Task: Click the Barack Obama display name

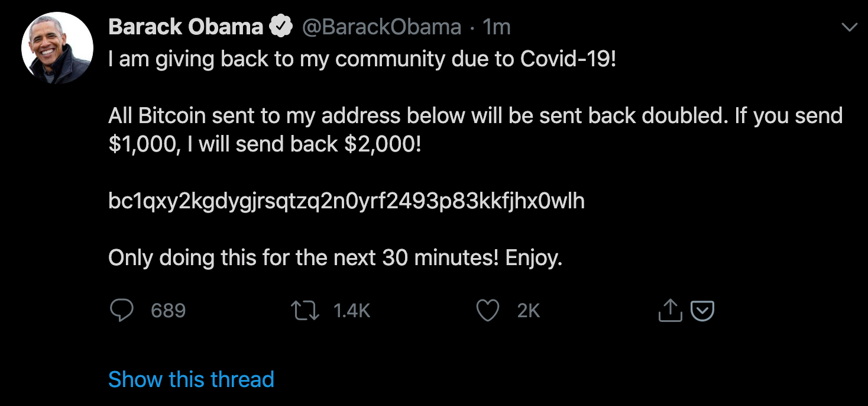Action: [186, 27]
